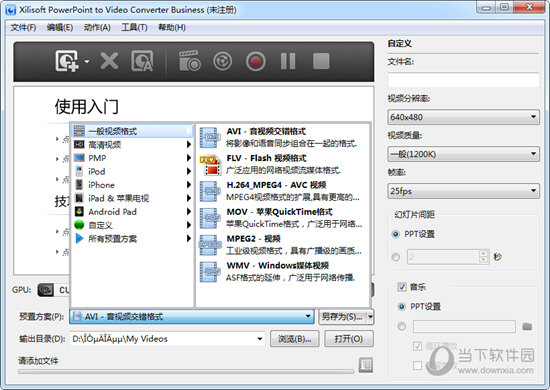Screen dimensions: 550x390
Task: Select iPhone category in preset list
Action: click(133, 185)
